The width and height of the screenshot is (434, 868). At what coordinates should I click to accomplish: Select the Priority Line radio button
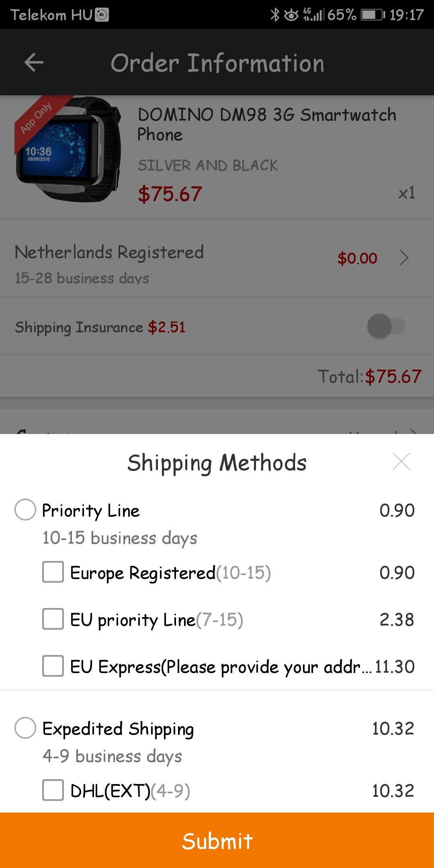pos(25,510)
